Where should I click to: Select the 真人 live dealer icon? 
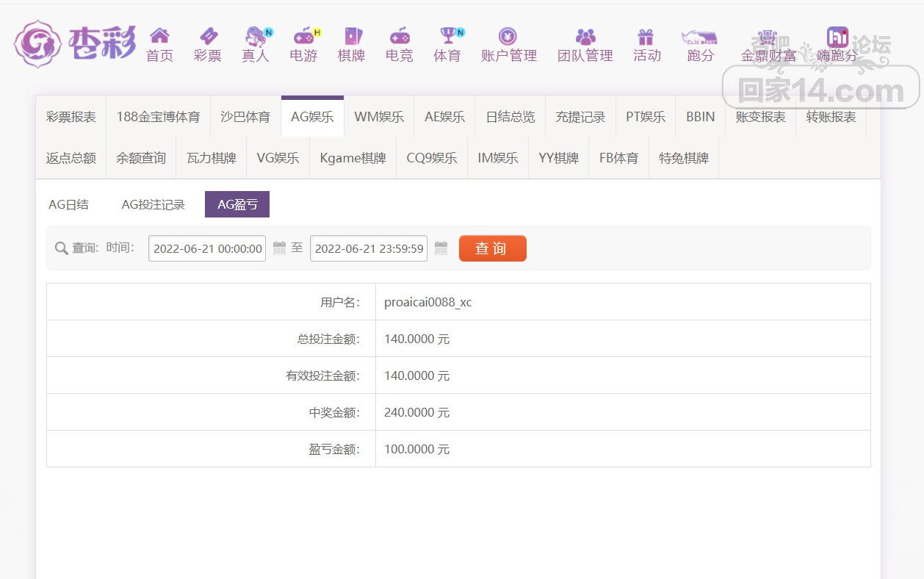256,36
